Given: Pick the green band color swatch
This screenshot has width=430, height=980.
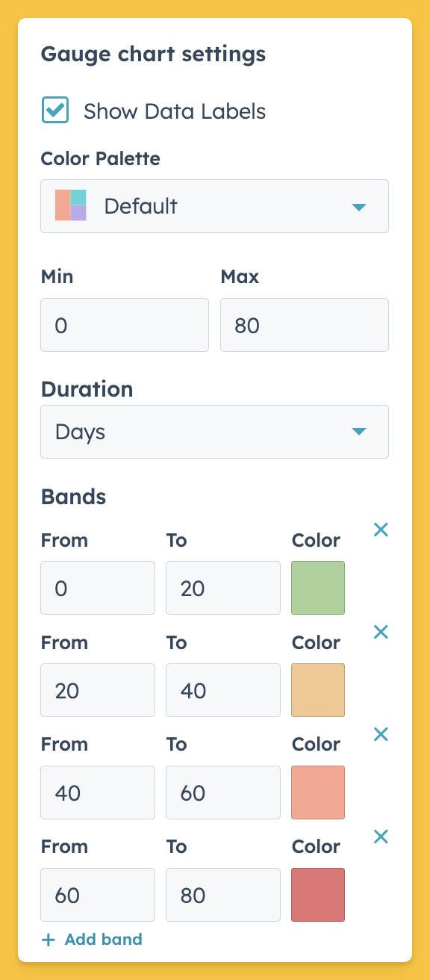Looking at the screenshot, I should (x=318, y=588).
